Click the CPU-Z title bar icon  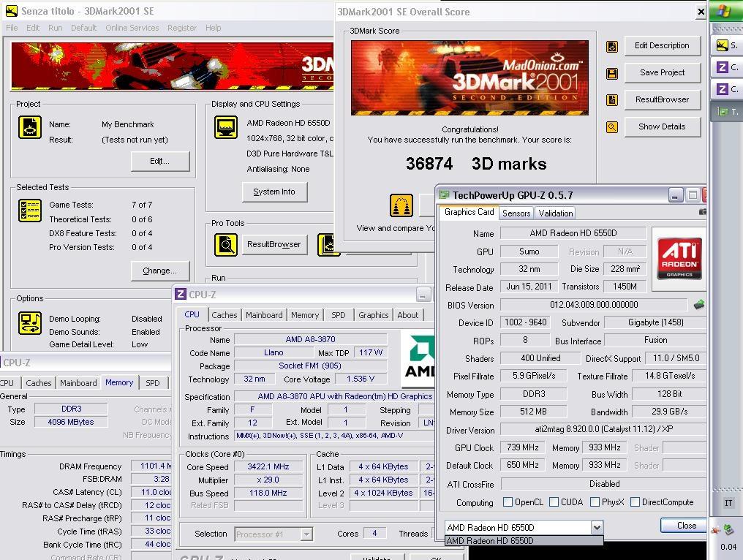click(x=181, y=294)
